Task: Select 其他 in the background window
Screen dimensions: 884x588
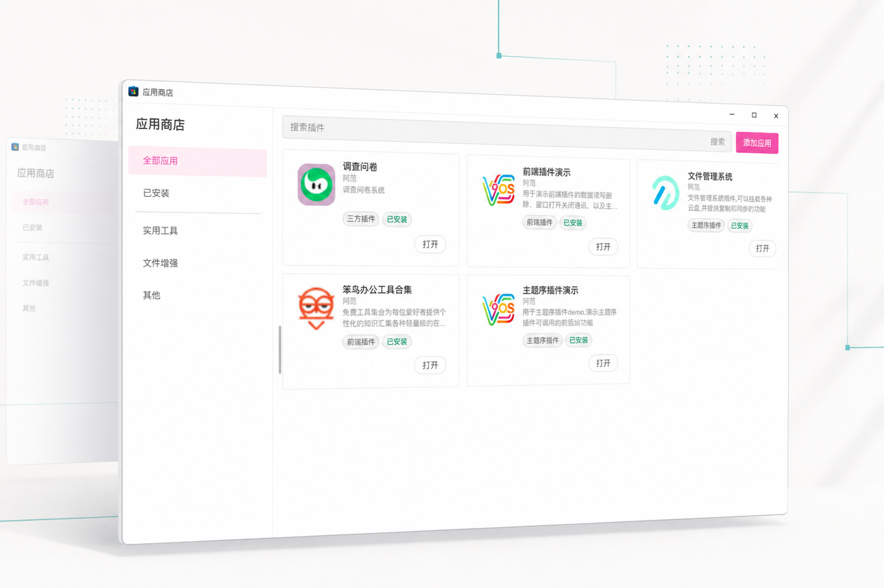Action: (29, 308)
